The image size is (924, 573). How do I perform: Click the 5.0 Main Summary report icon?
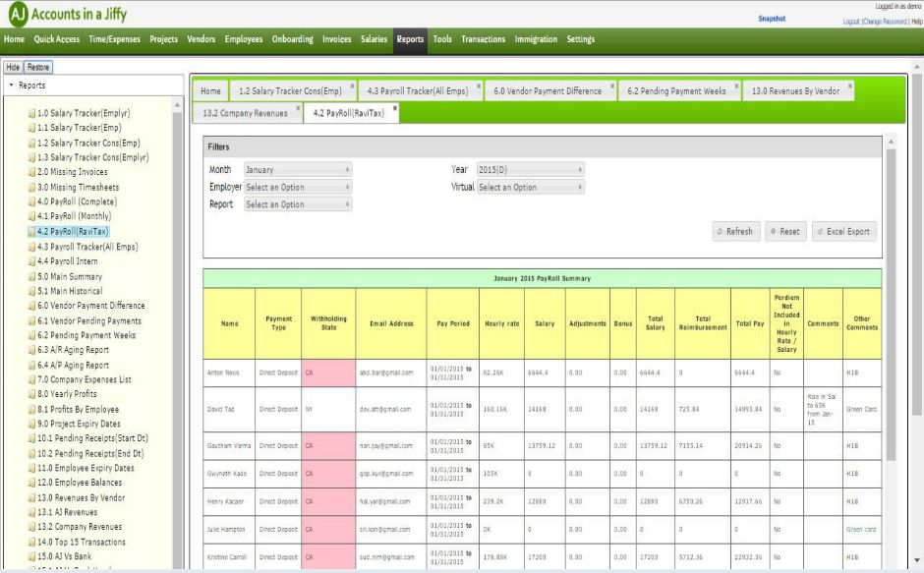tap(31, 276)
